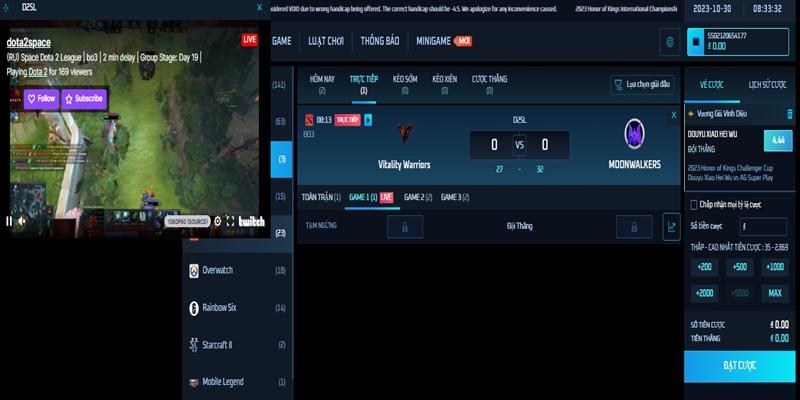800x400 pixels.
Task: Select Rainbow Six in the games list
Action: pos(238,308)
